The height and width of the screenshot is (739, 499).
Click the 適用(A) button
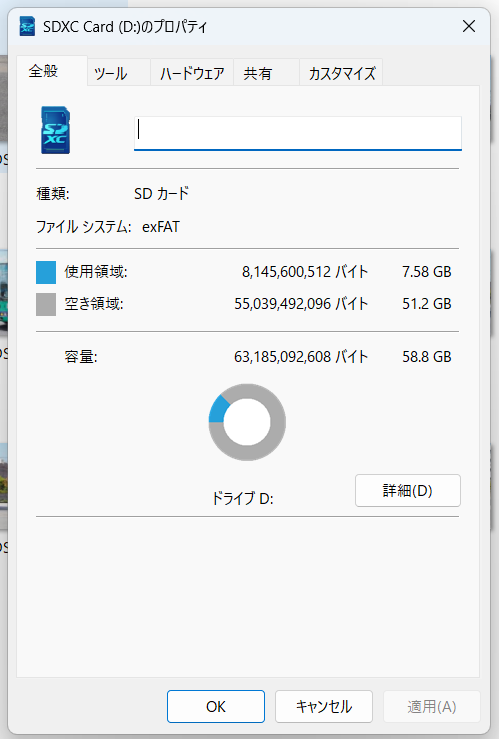coord(432,706)
